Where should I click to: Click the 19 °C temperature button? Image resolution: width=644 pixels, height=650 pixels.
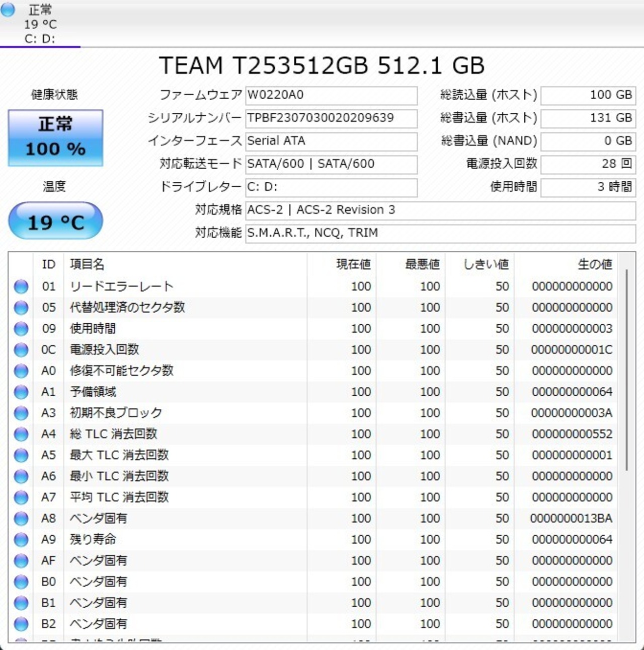55,222
